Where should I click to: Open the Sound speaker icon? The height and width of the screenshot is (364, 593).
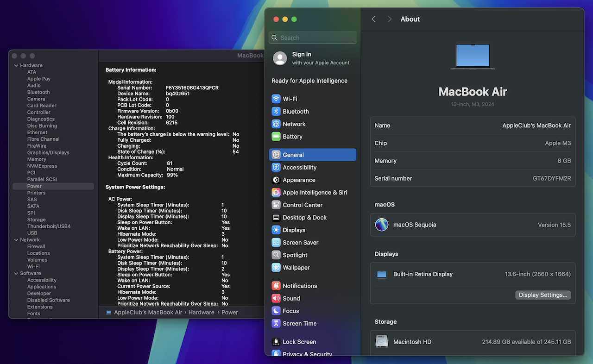pyautogui.click(x=276, y=298)
